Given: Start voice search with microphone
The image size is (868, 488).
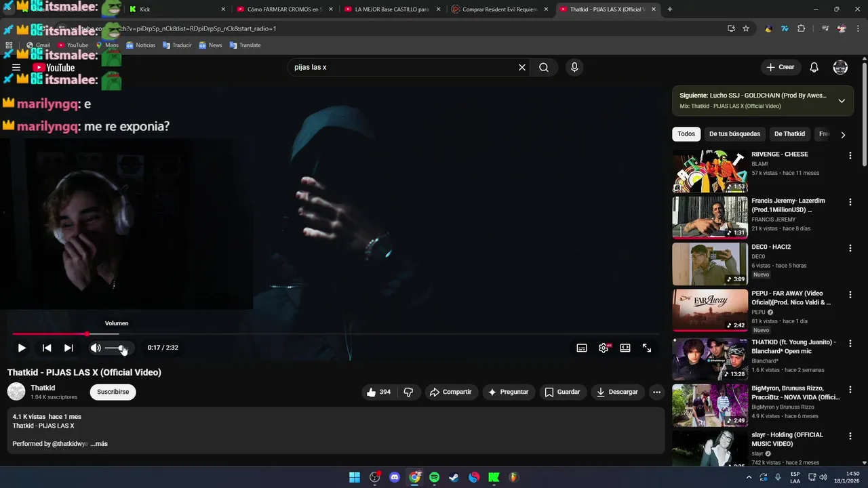Looking at the screenshot, I should pyautogui.click(x=574, y=67).
